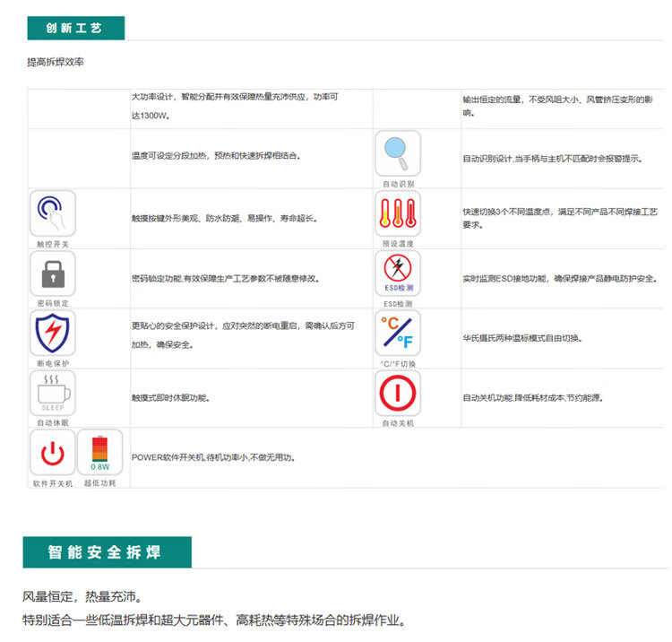The image size is (672, 642).
Task: Click the 智能安全拆焊 green section header
Action: pyautogui.click(x=107, y=552)
